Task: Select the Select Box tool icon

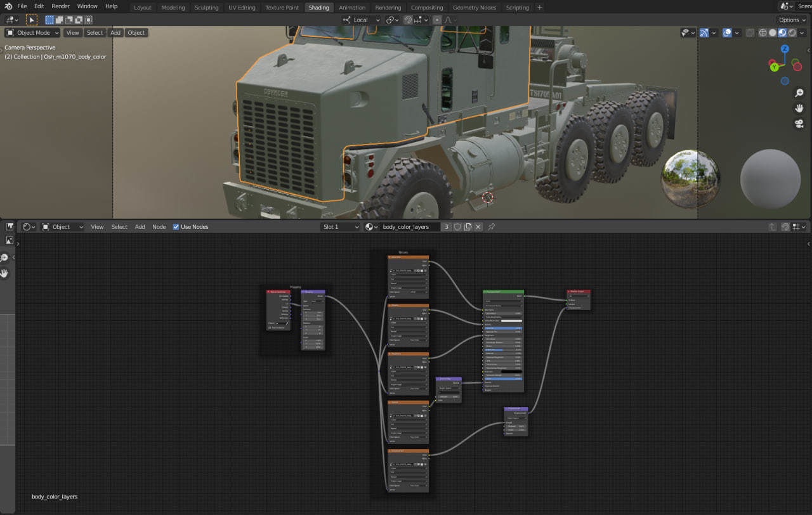Action: click(32, 20)
